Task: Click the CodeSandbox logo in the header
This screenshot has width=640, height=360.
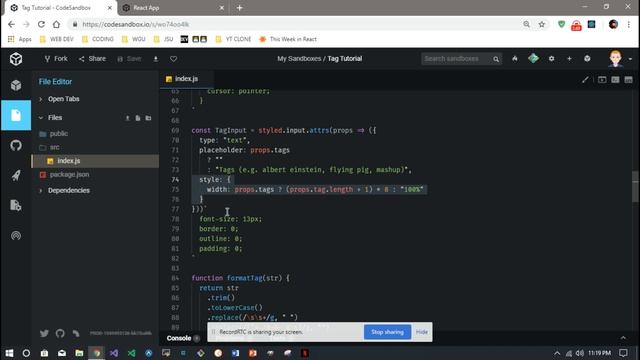Action: (16, 59)
